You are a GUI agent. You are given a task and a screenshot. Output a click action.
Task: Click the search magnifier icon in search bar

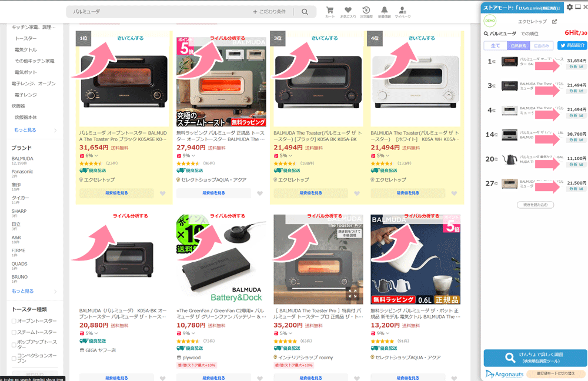click(305, 12)
